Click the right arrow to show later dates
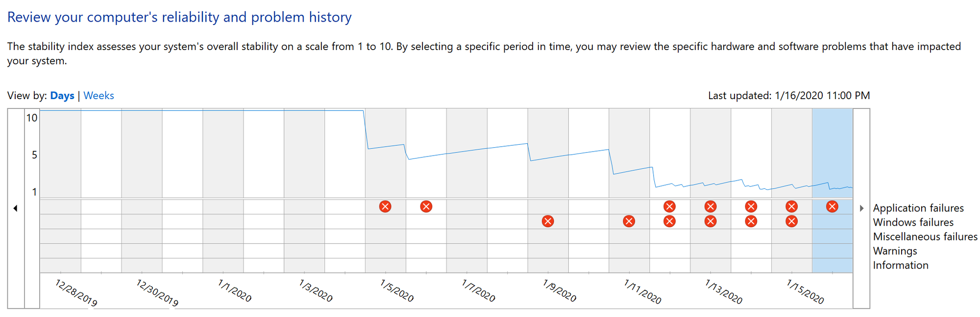Screen dimensions: 980x317 [861, 209]
